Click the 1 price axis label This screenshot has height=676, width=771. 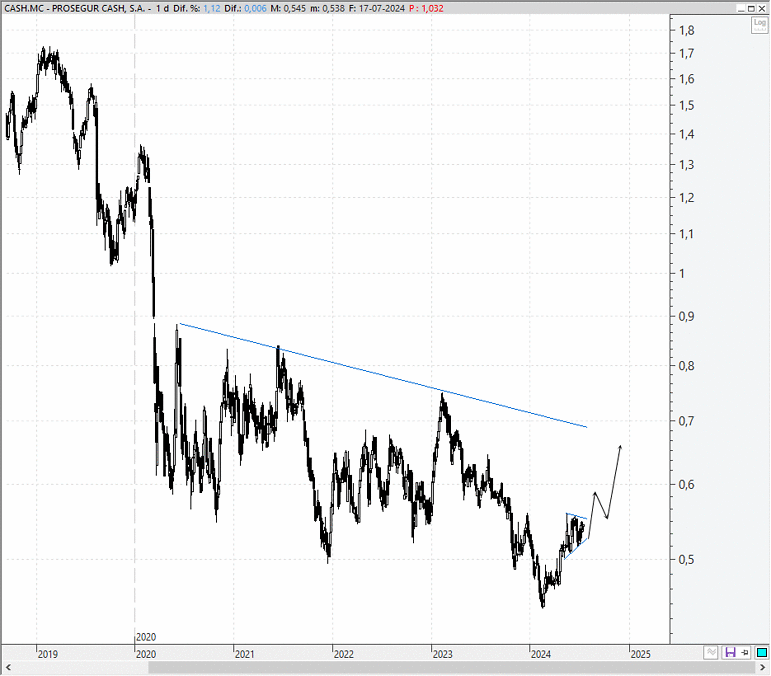pos(682,273)
